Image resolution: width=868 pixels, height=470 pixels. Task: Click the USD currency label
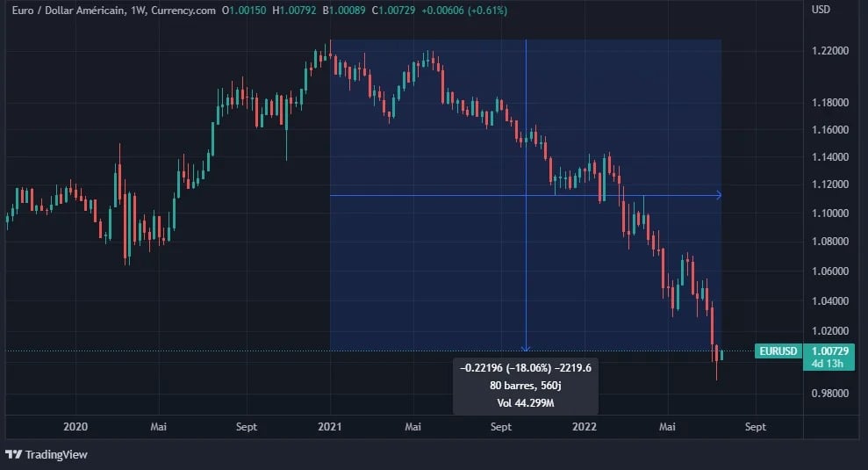pyautogui.click(x=821, y=10)
